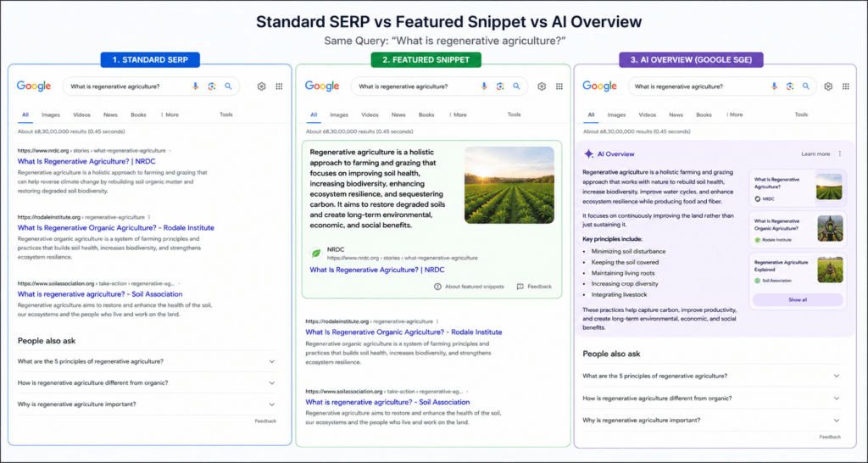Click the AI Overview sparkle icon
The image size is (868, 463).
coord(588,154)
